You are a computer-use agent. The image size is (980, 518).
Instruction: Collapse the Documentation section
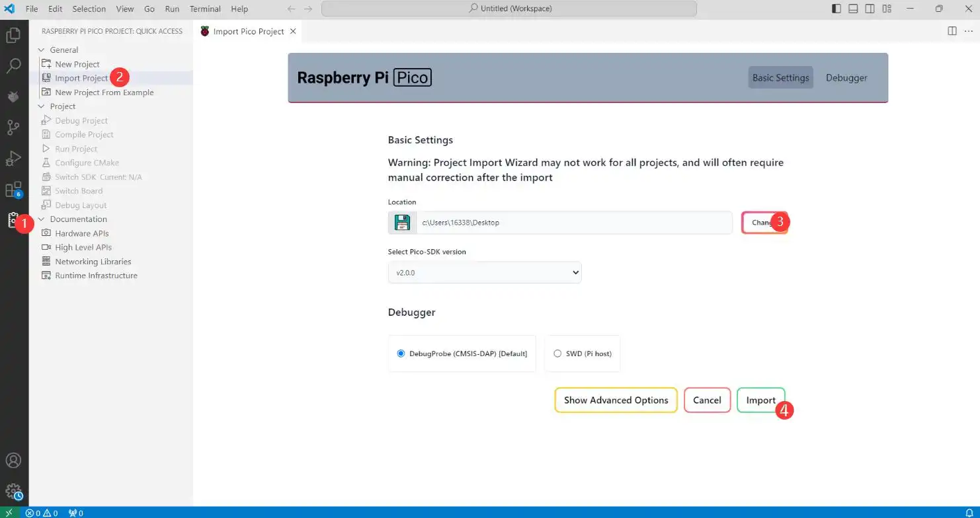78,219
